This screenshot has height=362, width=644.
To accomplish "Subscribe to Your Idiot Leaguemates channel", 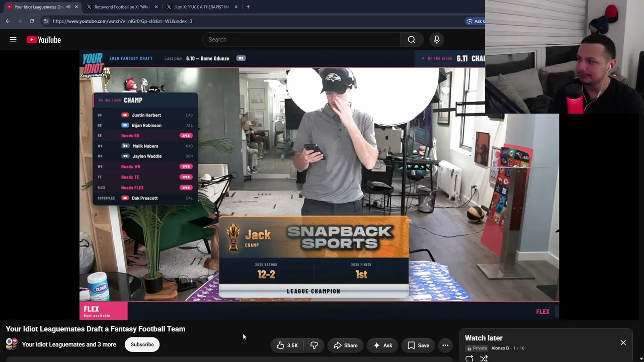I will [x=142, y=345].
